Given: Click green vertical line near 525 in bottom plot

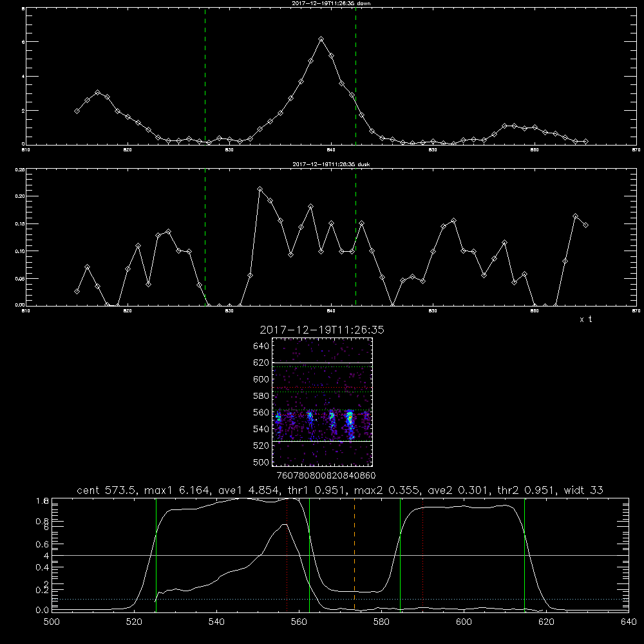Looking at the screenshot, I should [156, 554].
